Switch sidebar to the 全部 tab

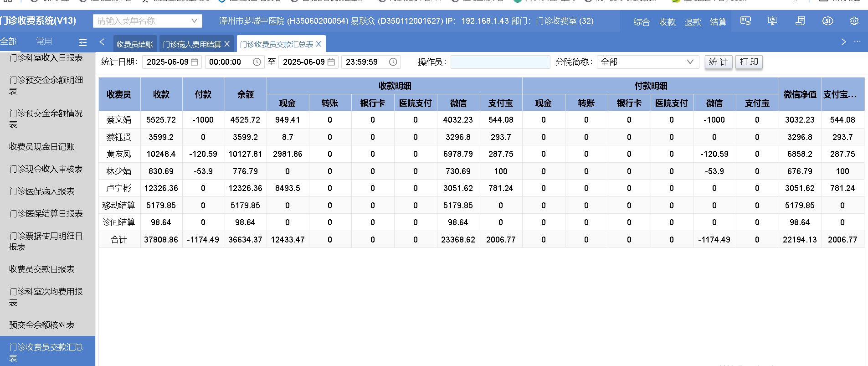point(8,42)
